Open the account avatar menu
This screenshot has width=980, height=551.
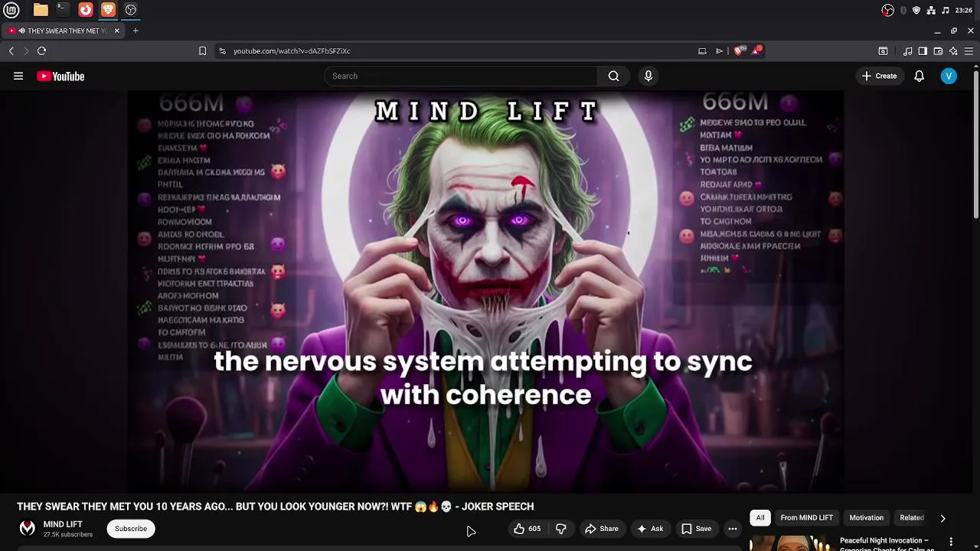tap(949, 76)
